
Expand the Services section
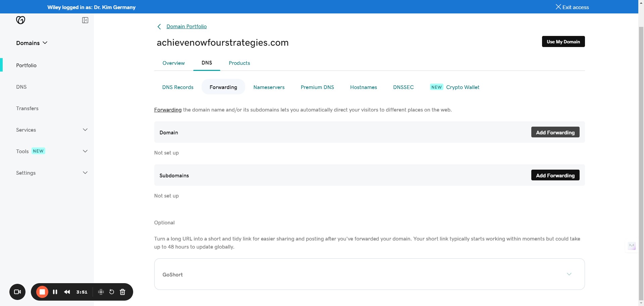[85, 130]
